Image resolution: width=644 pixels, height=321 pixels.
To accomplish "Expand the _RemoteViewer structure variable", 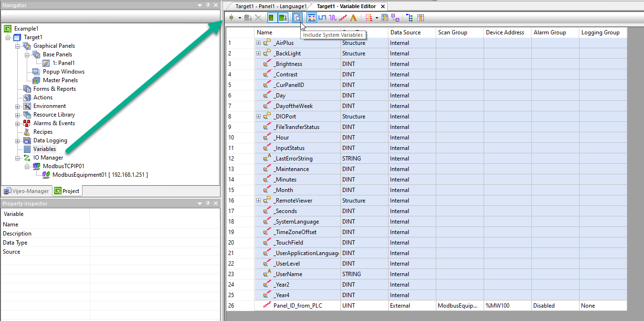I will (x=258, y=201).
